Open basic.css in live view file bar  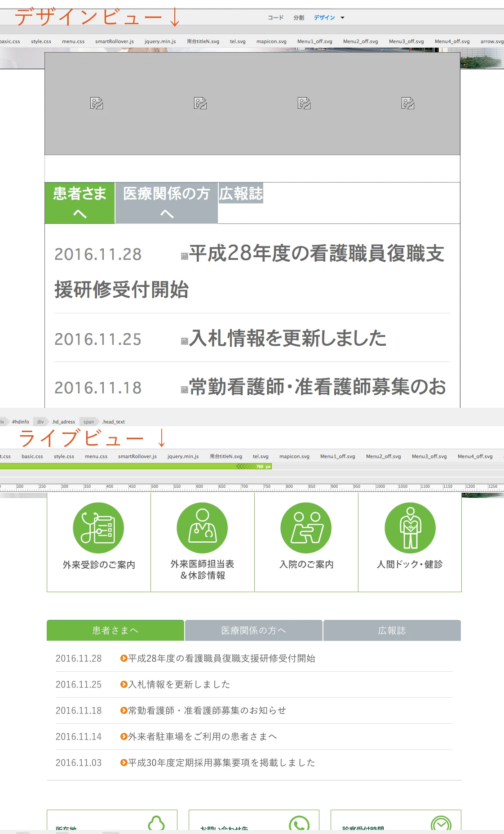tap(32, 456)
